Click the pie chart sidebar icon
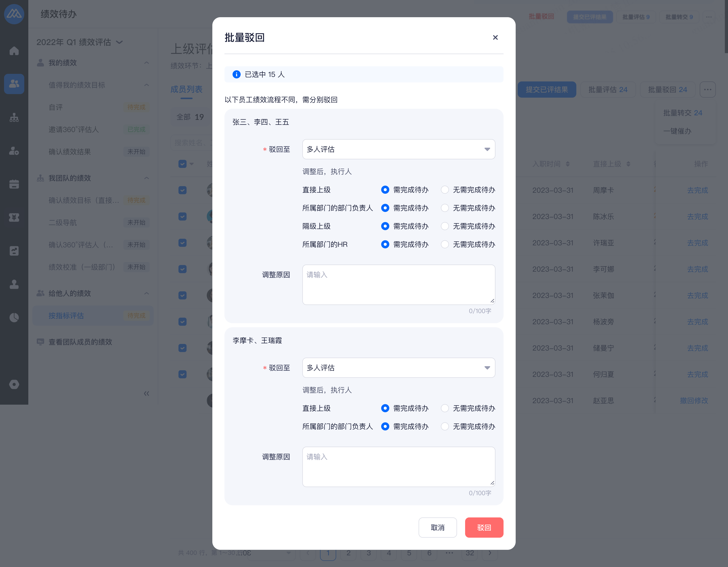Image resolution: width=728 pixels, height=567 pixels. point(14,318)
